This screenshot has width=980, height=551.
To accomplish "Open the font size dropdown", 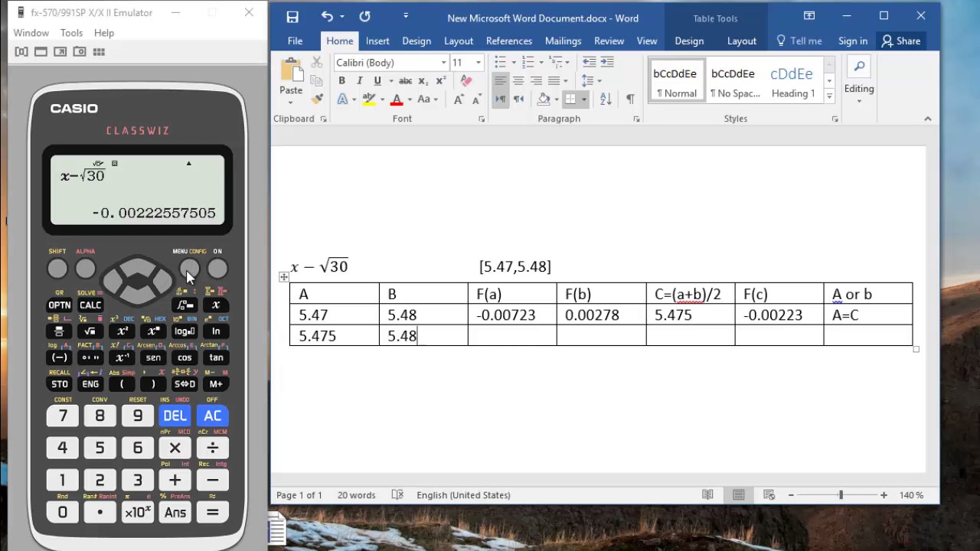I will click(479, 63).
